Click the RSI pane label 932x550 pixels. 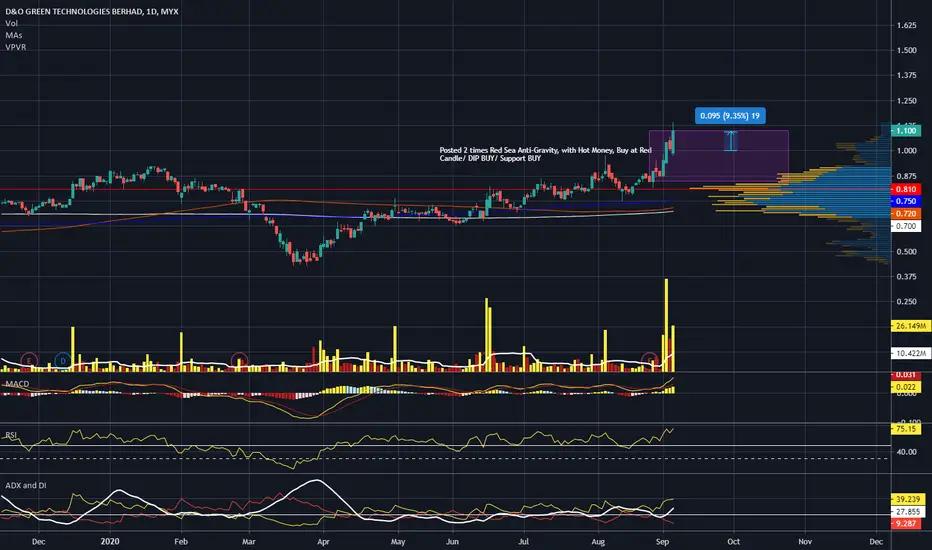coord(11,435)
